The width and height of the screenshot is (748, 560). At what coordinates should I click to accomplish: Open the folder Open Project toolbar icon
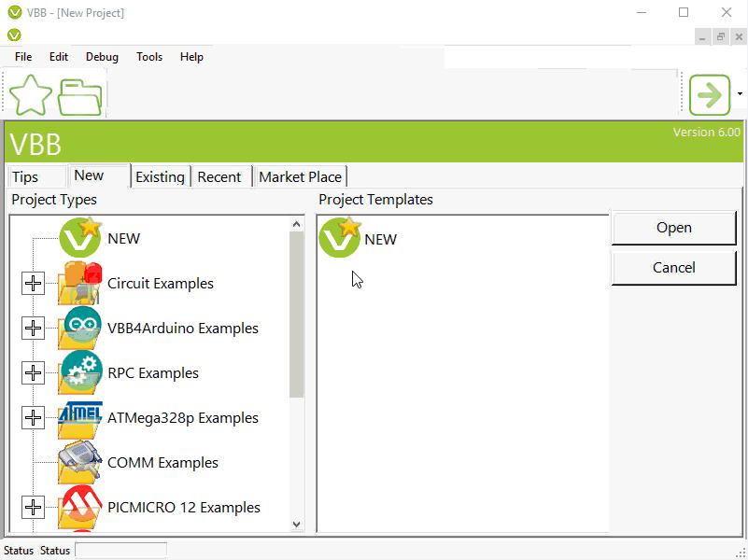pos(79,97)
